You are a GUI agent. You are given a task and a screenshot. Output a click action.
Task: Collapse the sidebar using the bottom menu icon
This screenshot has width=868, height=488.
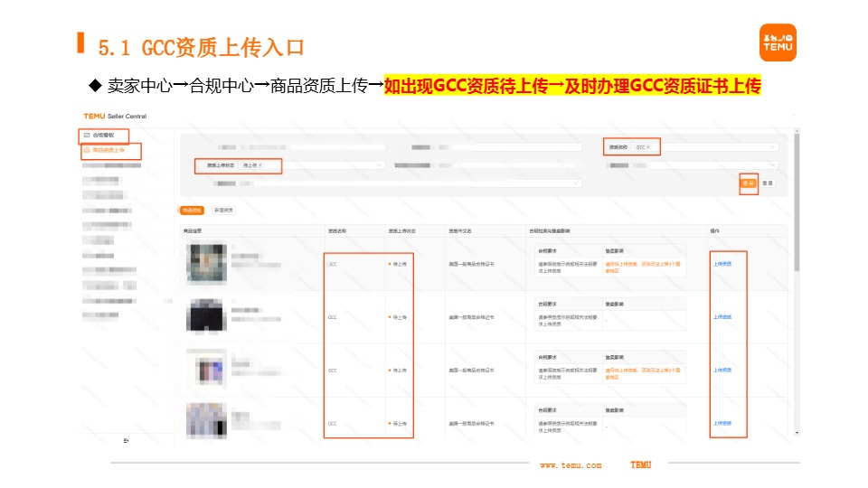(x=126, y=440)
